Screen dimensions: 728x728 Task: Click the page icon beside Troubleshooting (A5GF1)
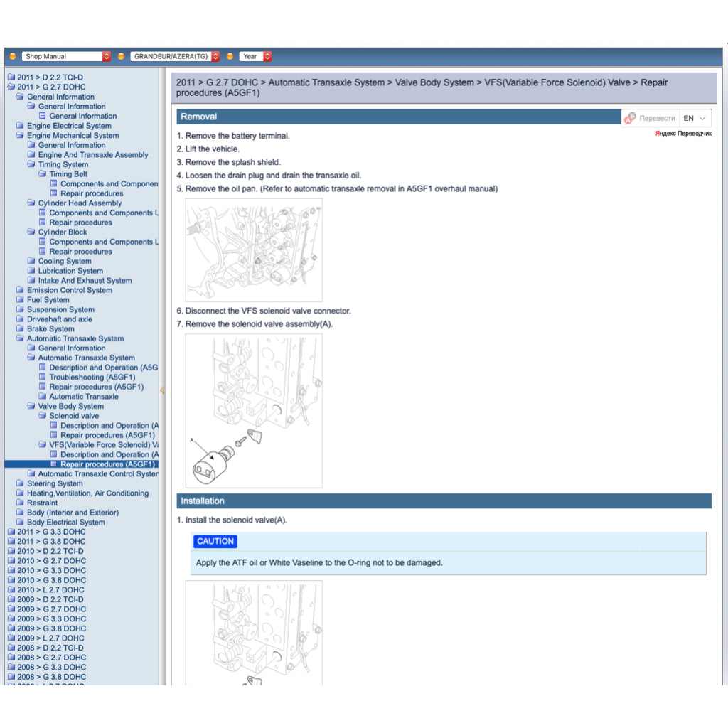(43, 378)
